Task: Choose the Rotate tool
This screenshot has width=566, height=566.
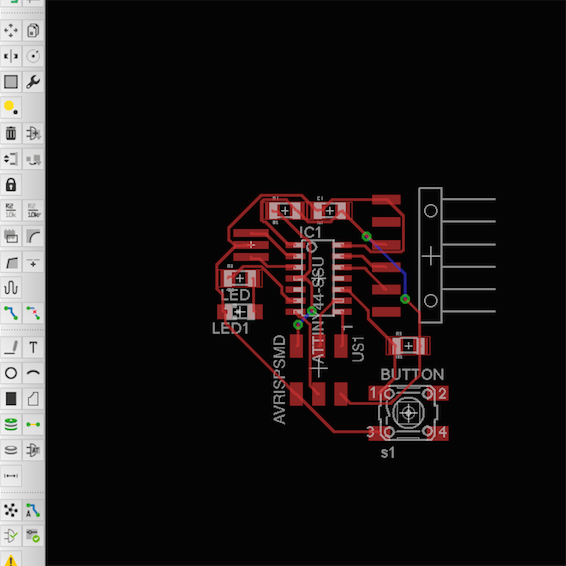Action: [x=33, y=56]
